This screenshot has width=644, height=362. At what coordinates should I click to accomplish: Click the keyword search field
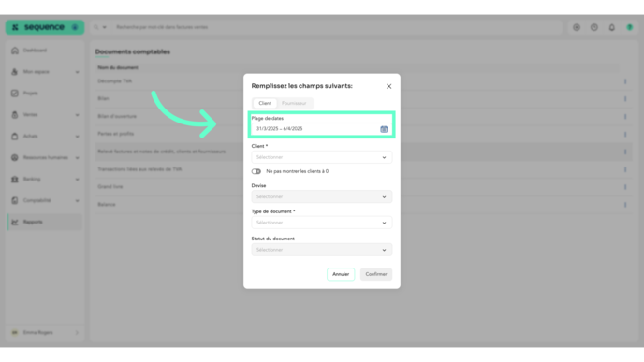pos(337,27)
